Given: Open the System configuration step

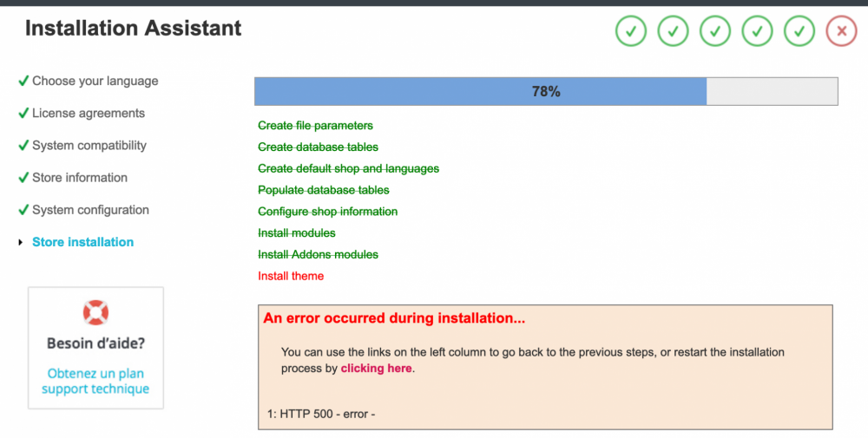Looking at the screenshot, I should [x=90, y=210].
